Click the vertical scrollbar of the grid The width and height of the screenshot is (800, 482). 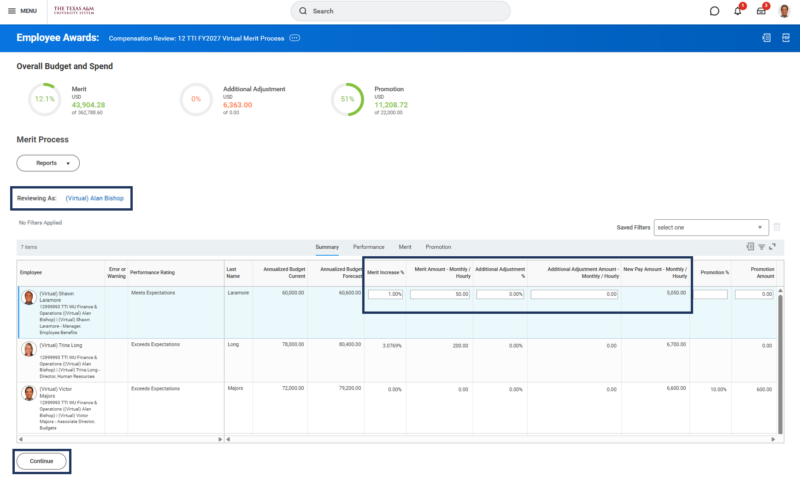[780, 362]
